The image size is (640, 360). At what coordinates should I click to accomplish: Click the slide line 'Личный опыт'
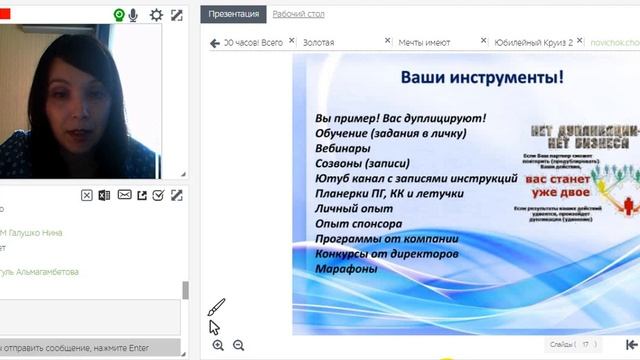coord(354,209)
